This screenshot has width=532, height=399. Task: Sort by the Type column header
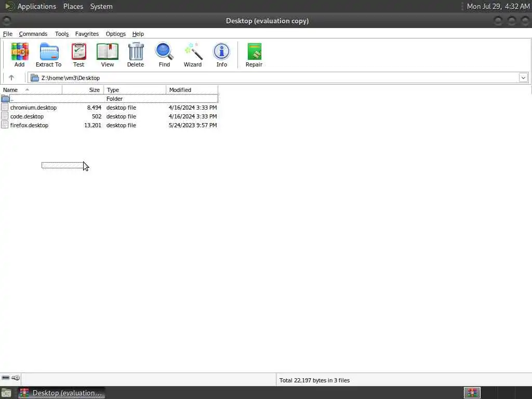(135, 90)
